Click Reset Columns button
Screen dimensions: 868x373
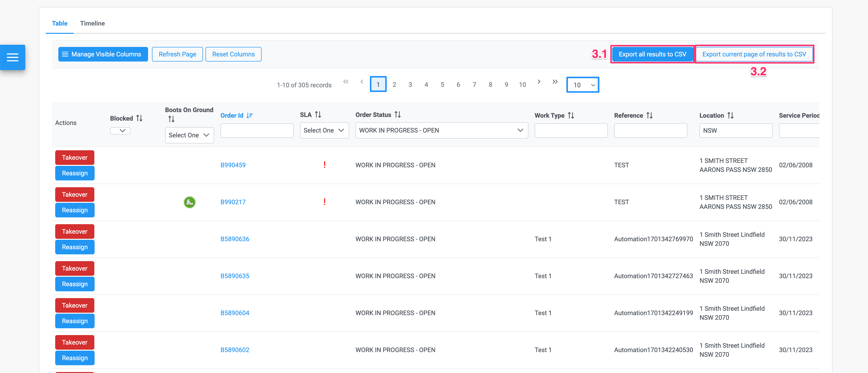[x=233, y=54]
